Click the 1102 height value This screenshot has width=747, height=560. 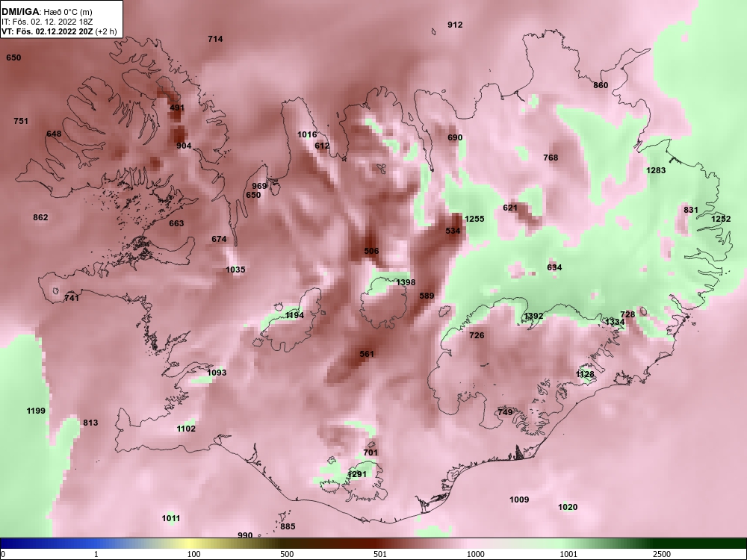pyautogui.click(x=186, y=429)
